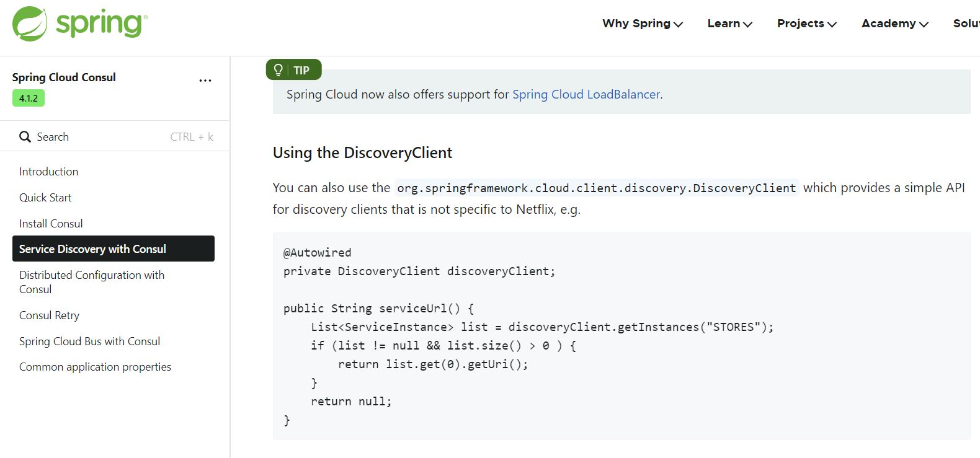Open Common application properties page
Viewport: 980px width, 458px height.
[x=95, y=367]
